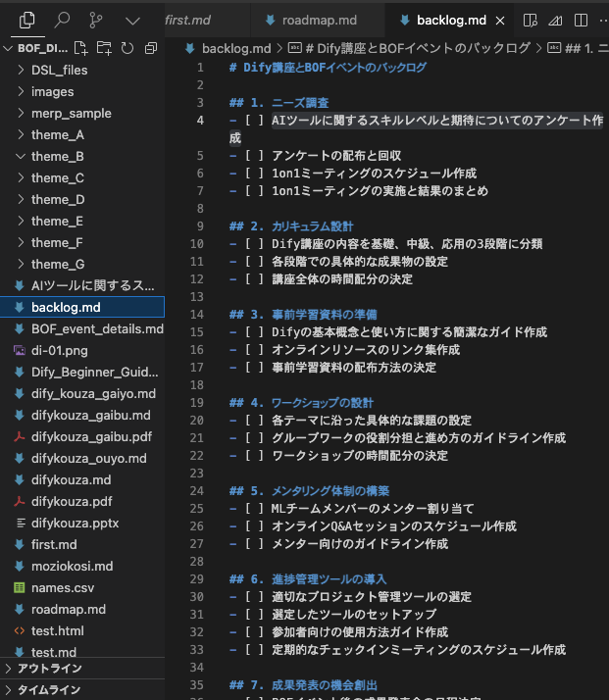Expand the theme_E folder
Viewport: 609px width, 700px height.
(82, 221)
